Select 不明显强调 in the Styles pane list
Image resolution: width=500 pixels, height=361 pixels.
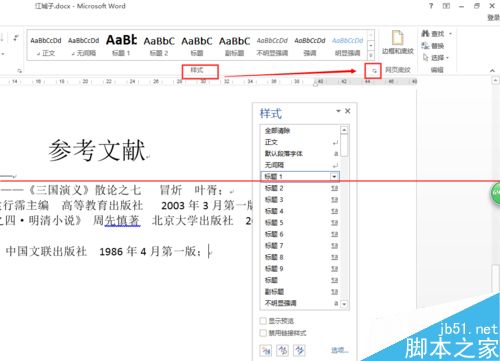coord(300,303)
